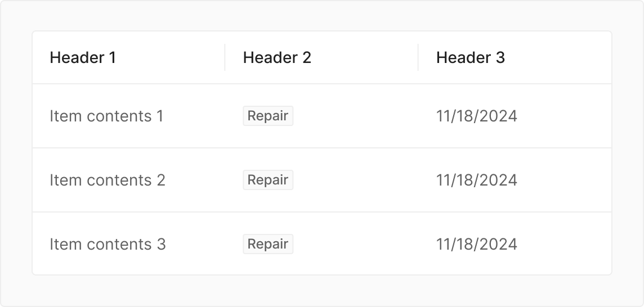Screen dimensions: 644x307
Task: Click Repair tag in Item contents 1 row
Action: (268, 116)
